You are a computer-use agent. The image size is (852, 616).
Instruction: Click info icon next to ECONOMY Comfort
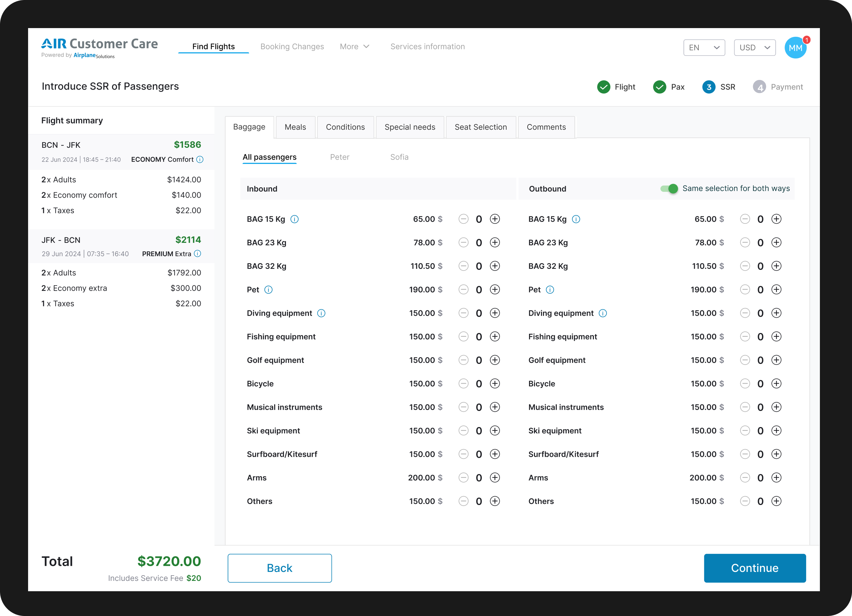click(x=200, y=160)
